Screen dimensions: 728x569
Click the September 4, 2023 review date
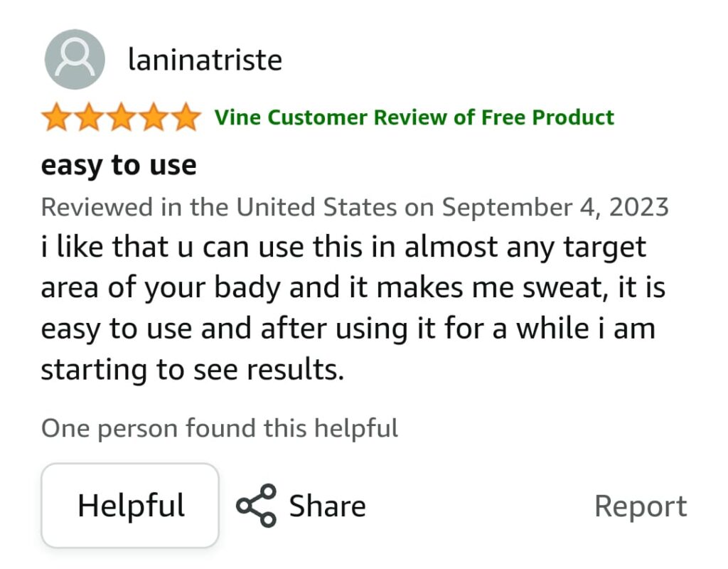[555, 207]
